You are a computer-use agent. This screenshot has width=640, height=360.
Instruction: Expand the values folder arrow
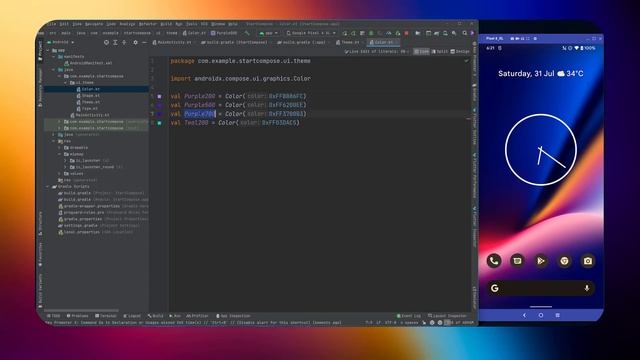[x=60, y=173]
